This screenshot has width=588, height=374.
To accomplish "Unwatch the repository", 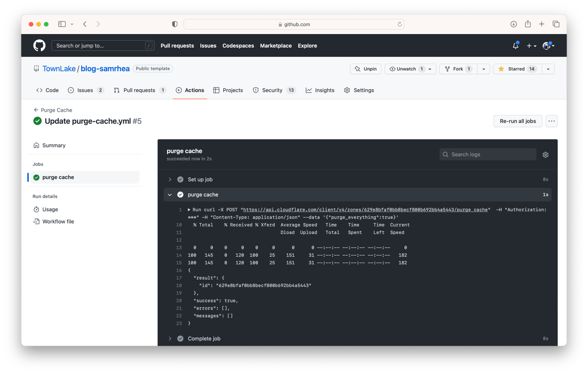I will point(405,69).
